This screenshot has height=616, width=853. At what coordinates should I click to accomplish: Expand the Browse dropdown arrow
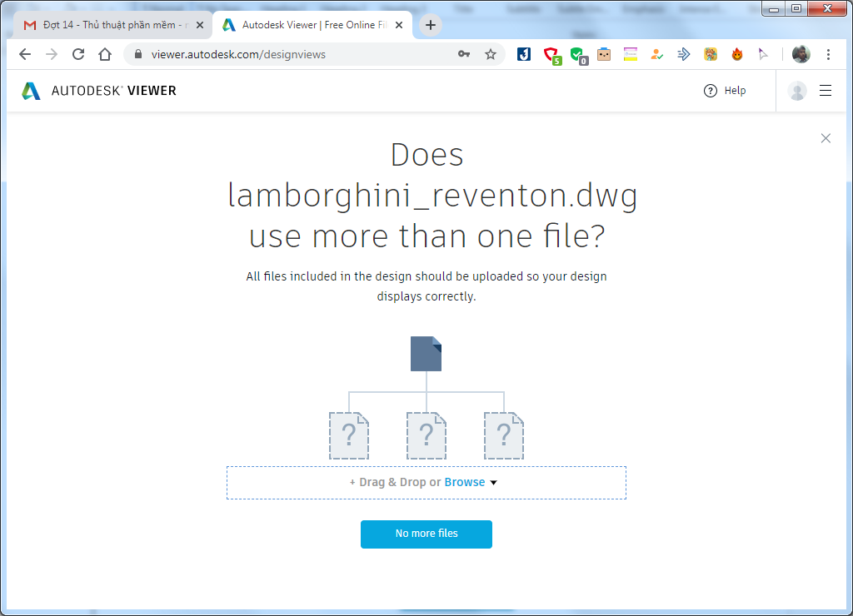[x=493, y=483]
